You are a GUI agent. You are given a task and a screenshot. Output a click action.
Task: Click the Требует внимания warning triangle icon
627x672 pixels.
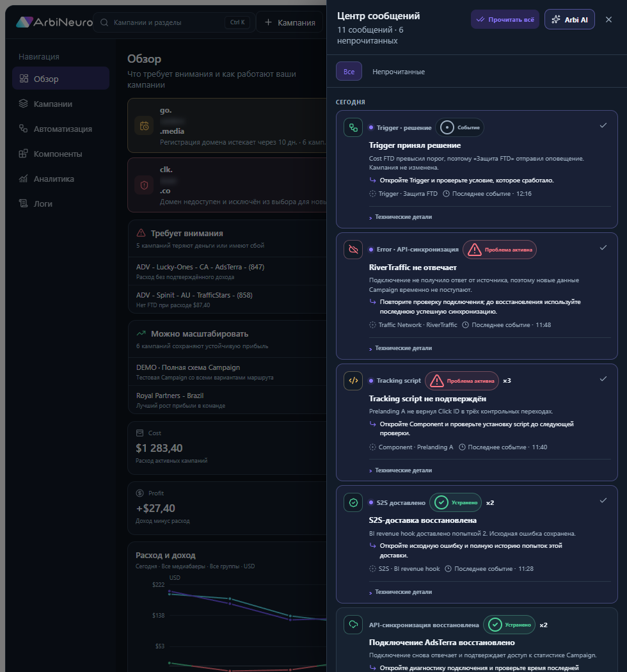point(141,233)
